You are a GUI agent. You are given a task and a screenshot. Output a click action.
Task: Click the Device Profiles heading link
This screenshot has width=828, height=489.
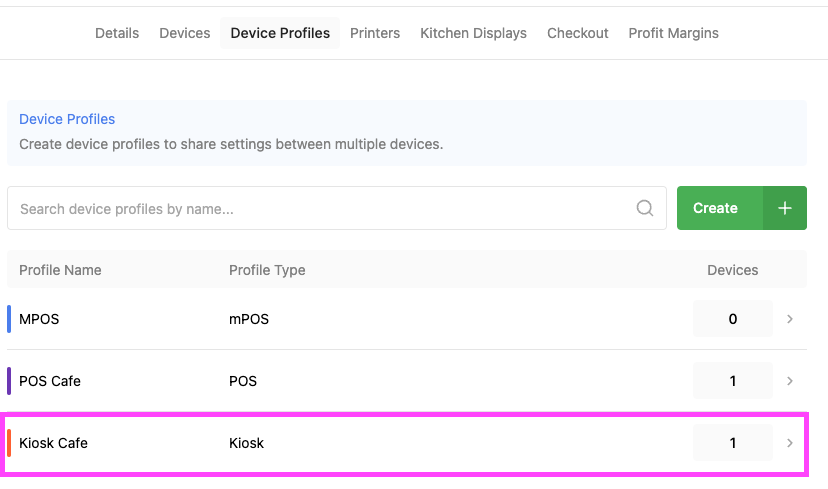pyautogui.click(x=67, y=119)
